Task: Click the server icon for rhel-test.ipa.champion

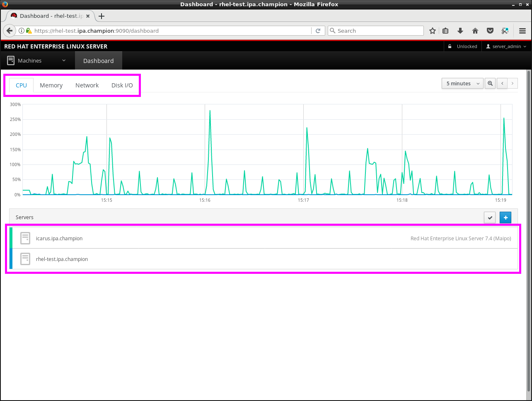Action: pyautogui.click(x=25, y=258)
